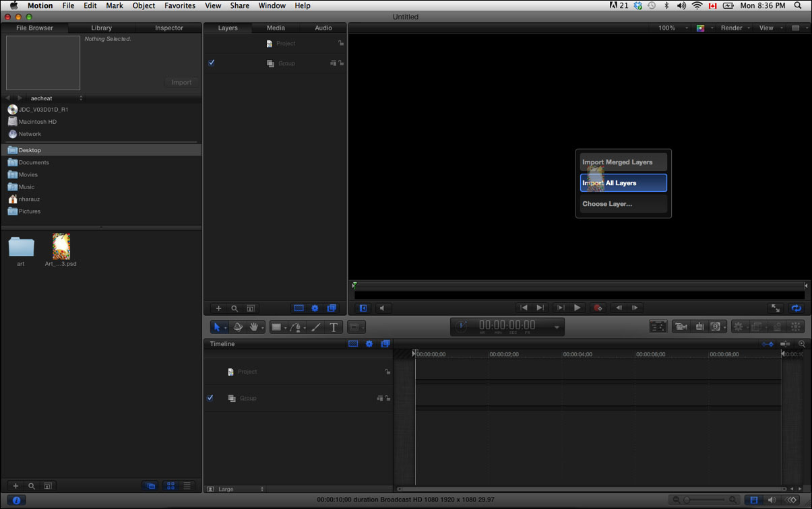Image resolution: width=812 pixels, height=509 pixels.
Task: Click the Record animation button
Action: click(x=597, y=308)
